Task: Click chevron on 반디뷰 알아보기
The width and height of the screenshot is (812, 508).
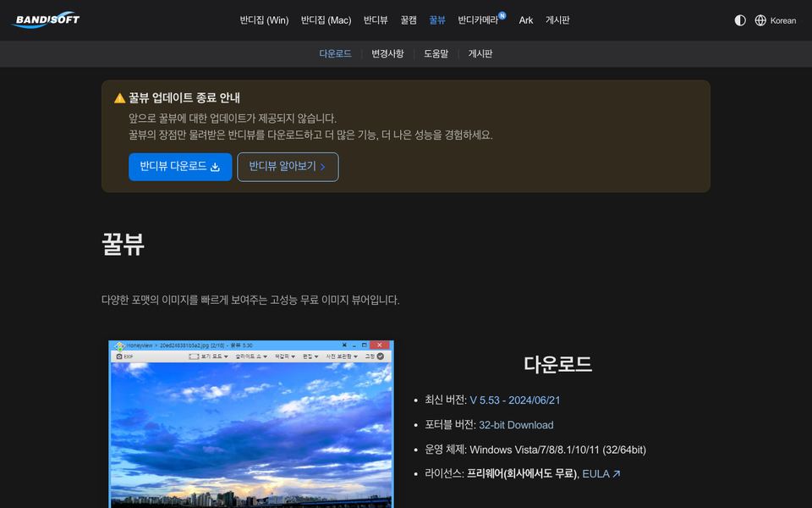Action: (x=322, y=167)
